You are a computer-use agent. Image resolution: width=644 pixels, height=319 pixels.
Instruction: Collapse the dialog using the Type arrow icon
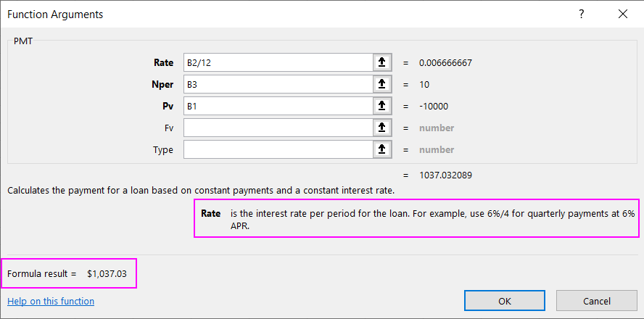coord(381,149)
